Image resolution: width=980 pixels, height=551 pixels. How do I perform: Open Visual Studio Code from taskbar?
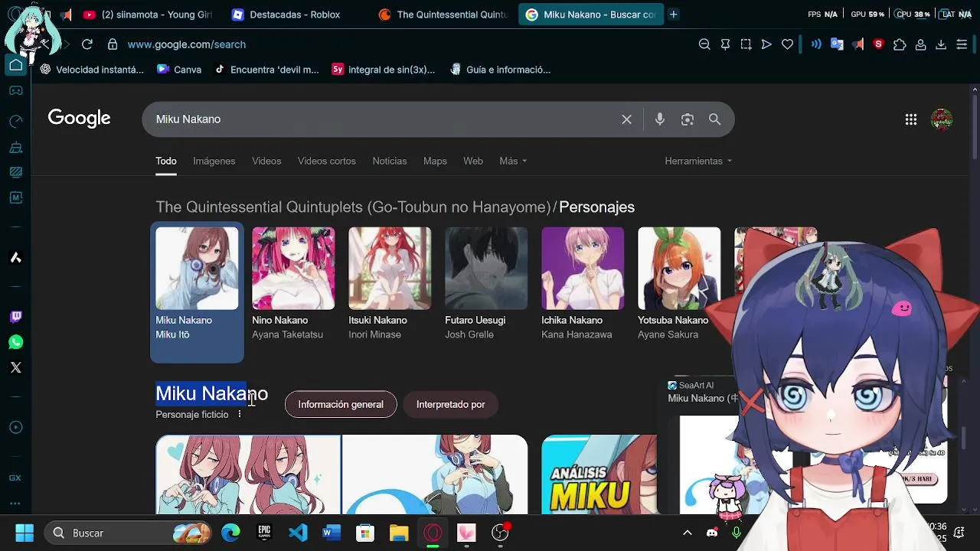pos(298,533)
